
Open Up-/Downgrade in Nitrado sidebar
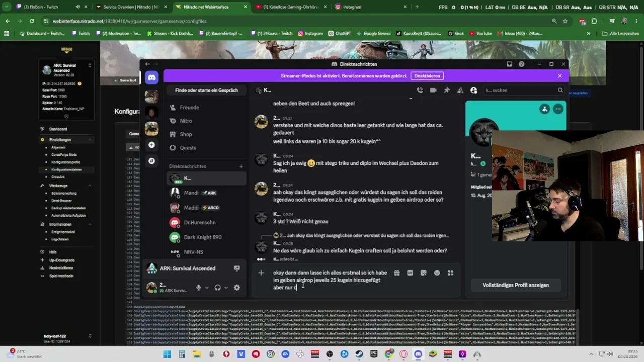[62, 260]
